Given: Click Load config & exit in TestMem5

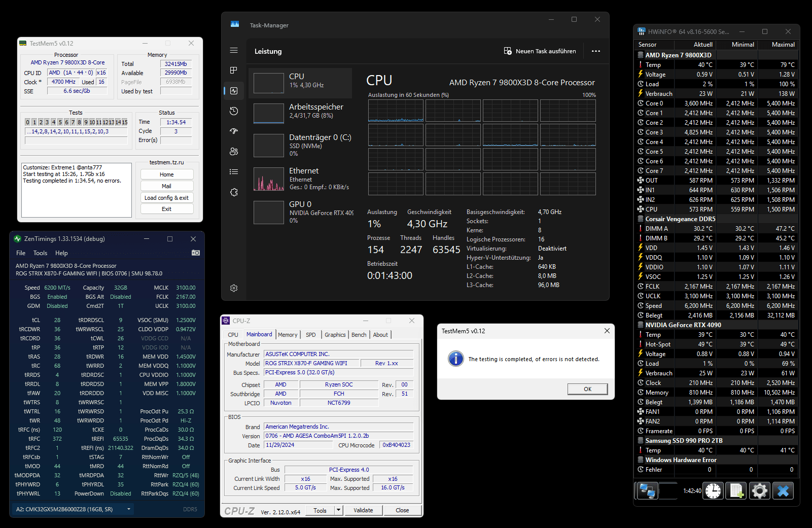Looking at the screenshot, I should (166, 198).
